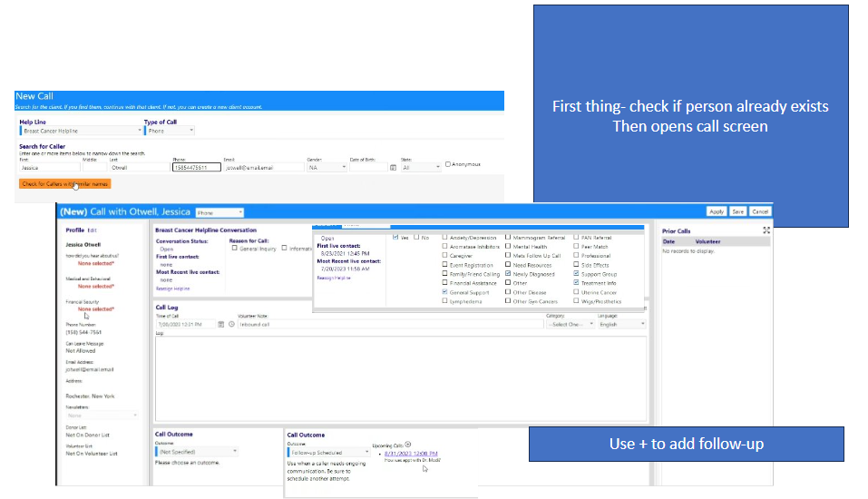Select the No checkbox beside Yes
The width and height of the screenshot is (868, 499).
click(416, 237)
